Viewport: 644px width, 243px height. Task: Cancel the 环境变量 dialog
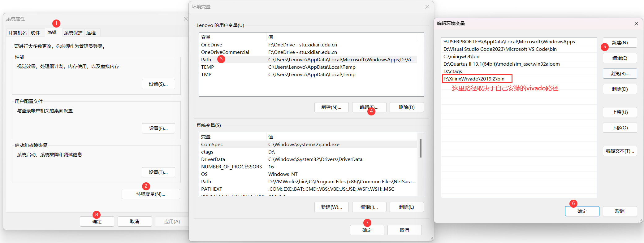coord(404,230)
